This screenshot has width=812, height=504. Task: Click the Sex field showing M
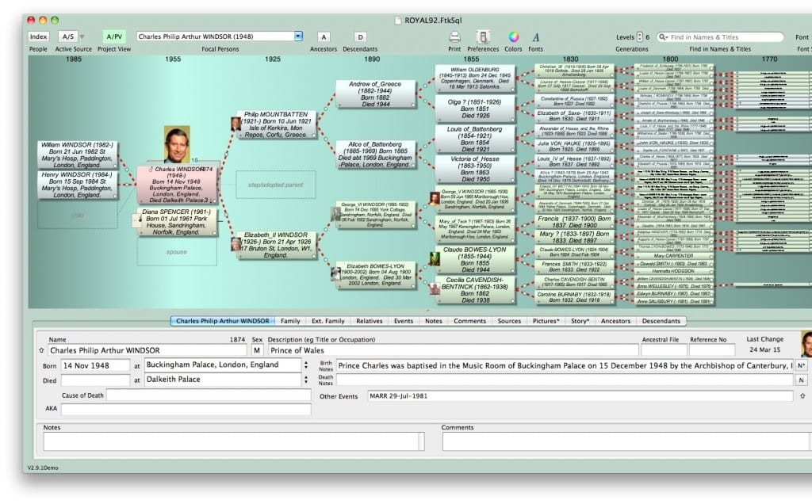coord(258,350)
